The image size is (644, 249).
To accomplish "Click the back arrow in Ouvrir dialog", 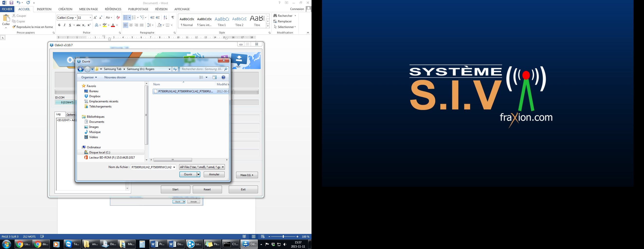I will coord(81,69).
